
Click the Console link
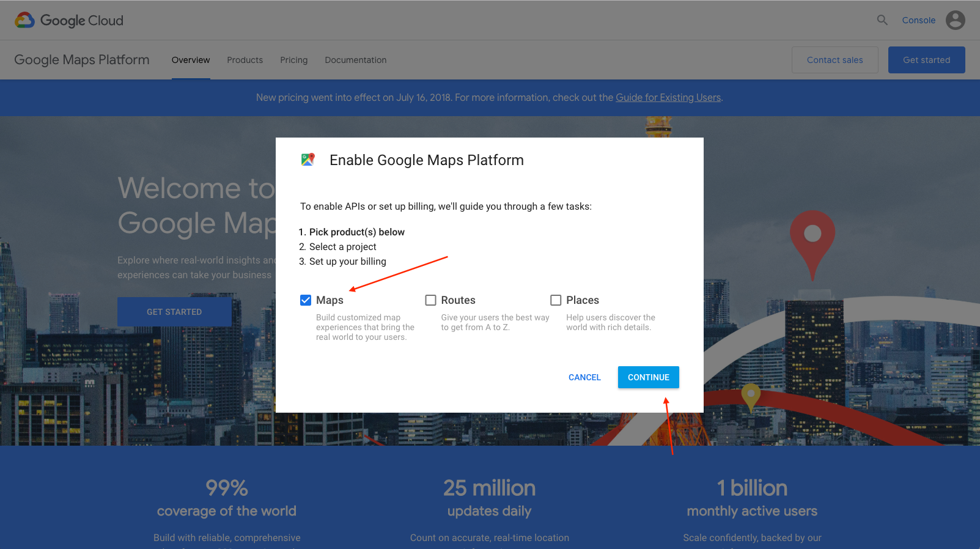[919, 20]
